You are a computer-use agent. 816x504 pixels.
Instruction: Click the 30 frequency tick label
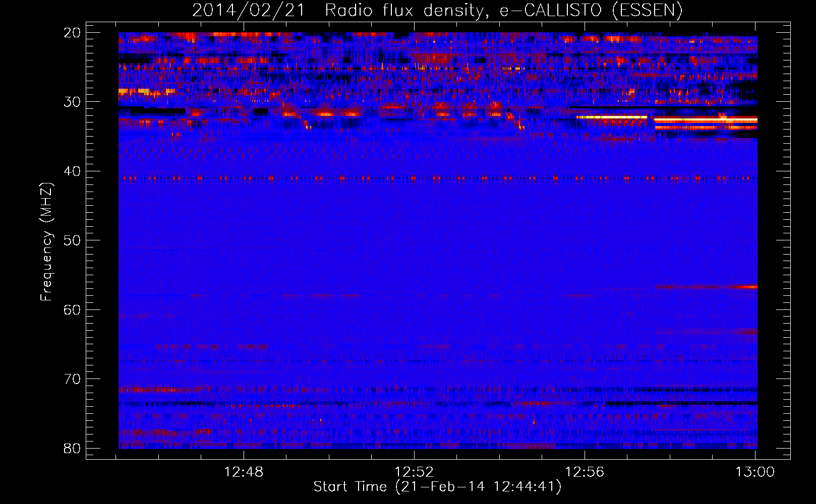point(73,102)
